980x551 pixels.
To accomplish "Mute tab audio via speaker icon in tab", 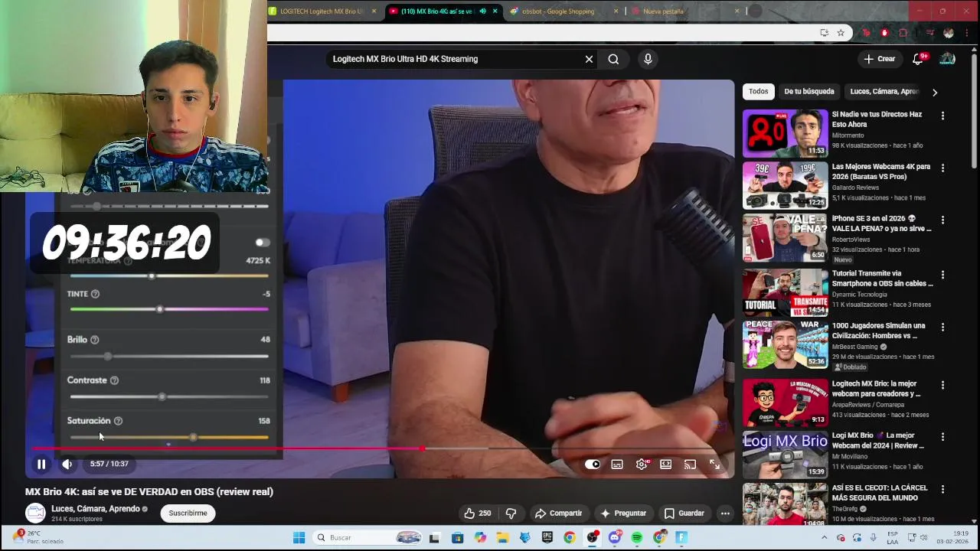I will tap(482, 11).
